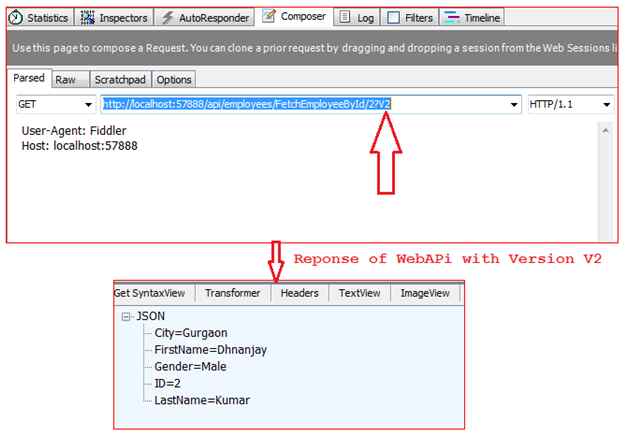Switch to the Transformer response tab
Viewport: 628px width, 439px height.
pos(233,293)
